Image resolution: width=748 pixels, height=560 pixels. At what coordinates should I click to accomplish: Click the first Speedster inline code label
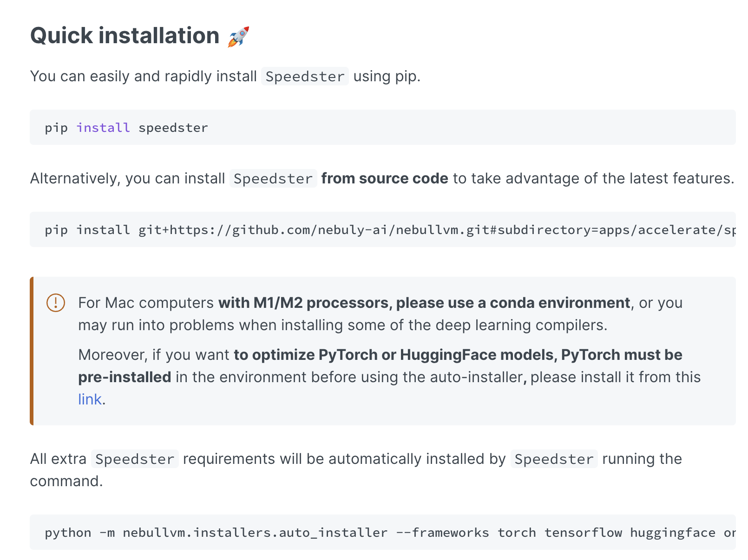click(x=304, y=76)
